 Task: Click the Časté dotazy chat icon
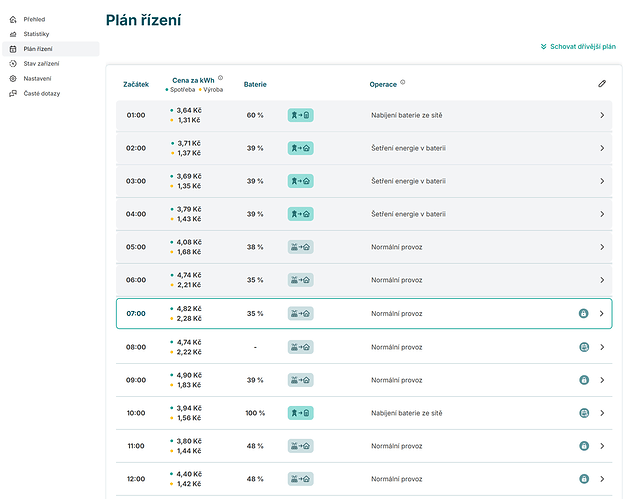point(13,93)
